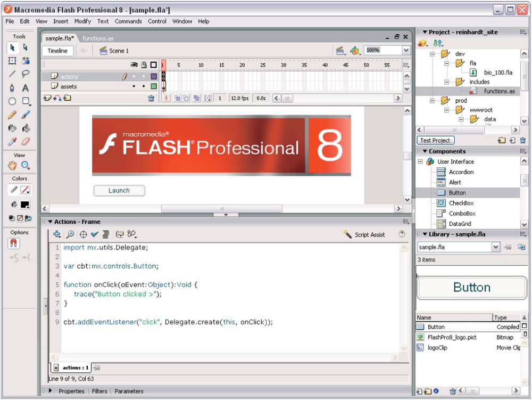The width and height of the screenshot is (532, 400).
Task: Enable Snap to Objects magnet option
Action: [13, 243]
